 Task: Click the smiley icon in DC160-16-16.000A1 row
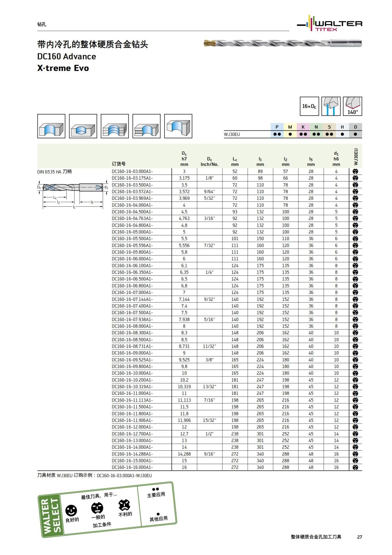355,467
